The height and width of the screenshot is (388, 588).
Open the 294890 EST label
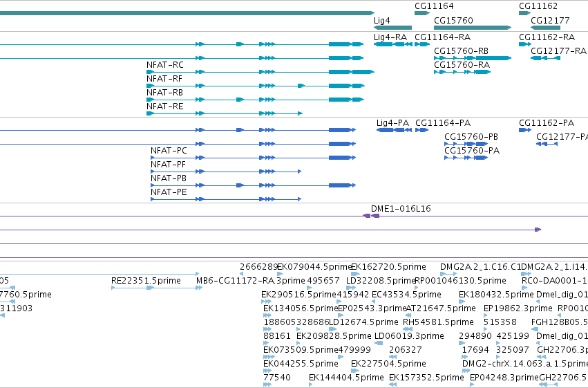475,336
